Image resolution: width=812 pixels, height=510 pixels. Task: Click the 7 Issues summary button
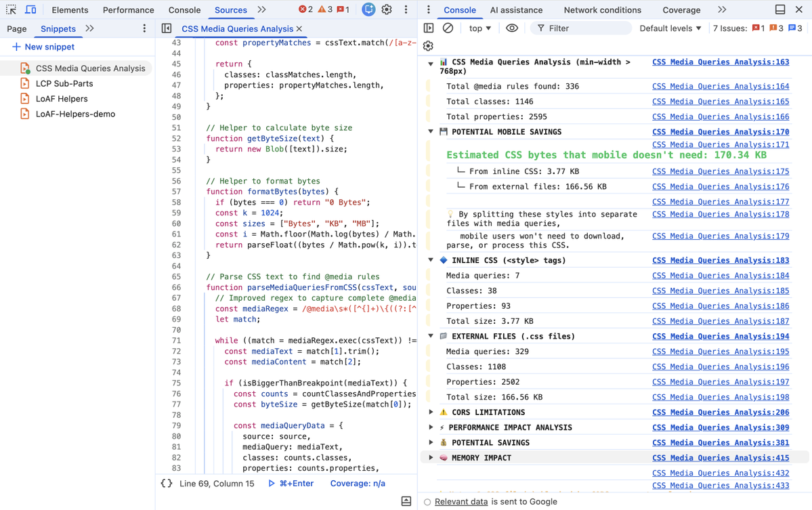pyautogui.click(x=757, y=28)
